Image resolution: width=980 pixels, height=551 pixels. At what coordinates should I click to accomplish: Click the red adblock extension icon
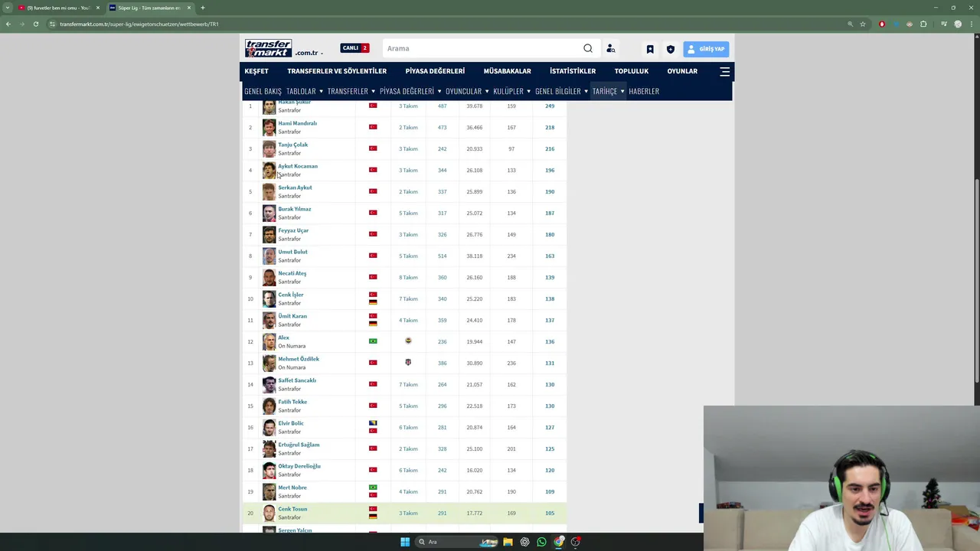click(x=882, y=24)
